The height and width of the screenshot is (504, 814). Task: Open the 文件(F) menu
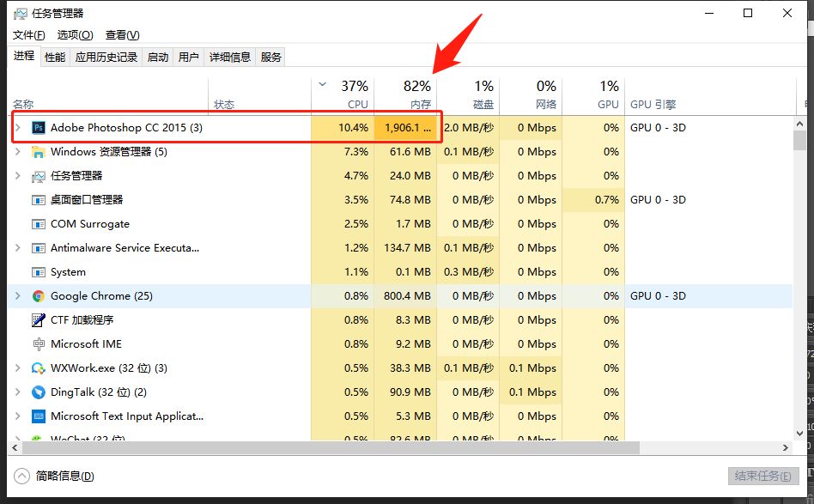click(28, 35)
